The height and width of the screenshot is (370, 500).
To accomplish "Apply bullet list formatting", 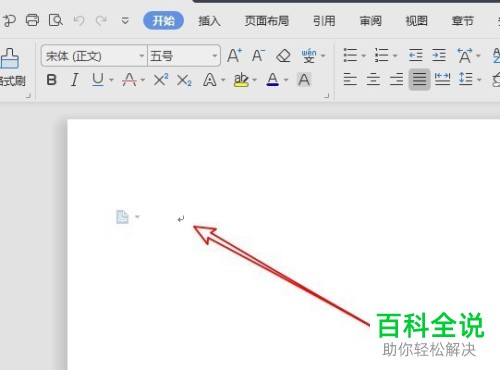I will pyautogui.click(x=350, y=55).
